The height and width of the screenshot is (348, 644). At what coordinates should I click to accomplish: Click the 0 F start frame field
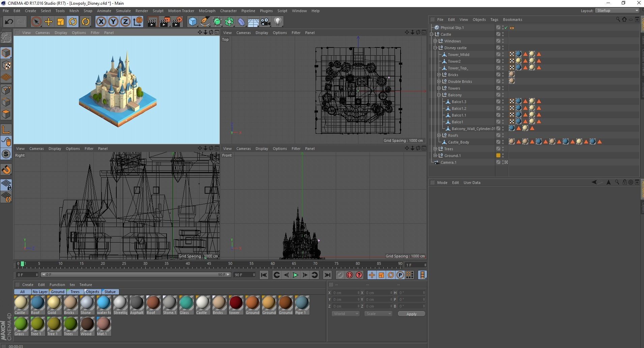click(x=27, y=275)
